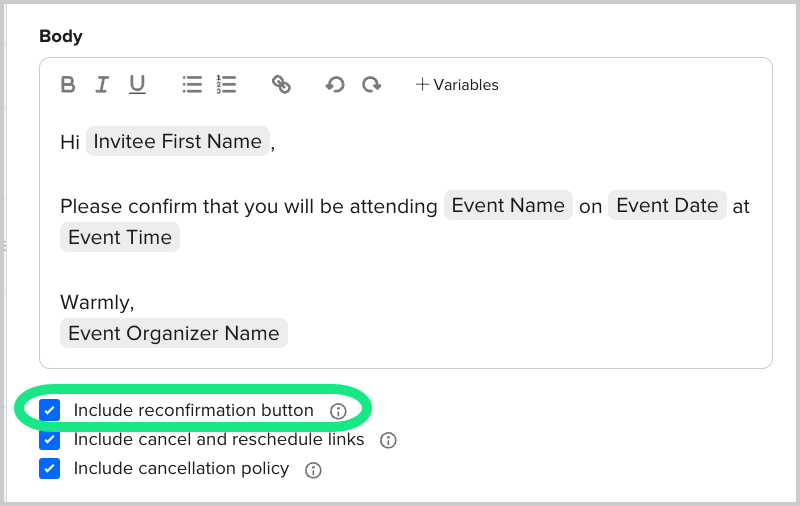Open the Variables insert menu
Screen dimensions: 800x506
click(457, 85)
